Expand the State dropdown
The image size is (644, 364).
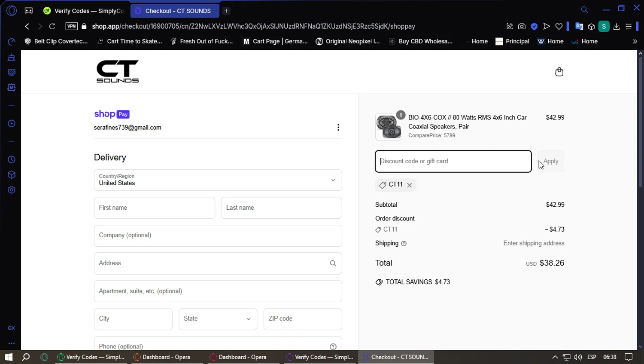click(218, 319)
